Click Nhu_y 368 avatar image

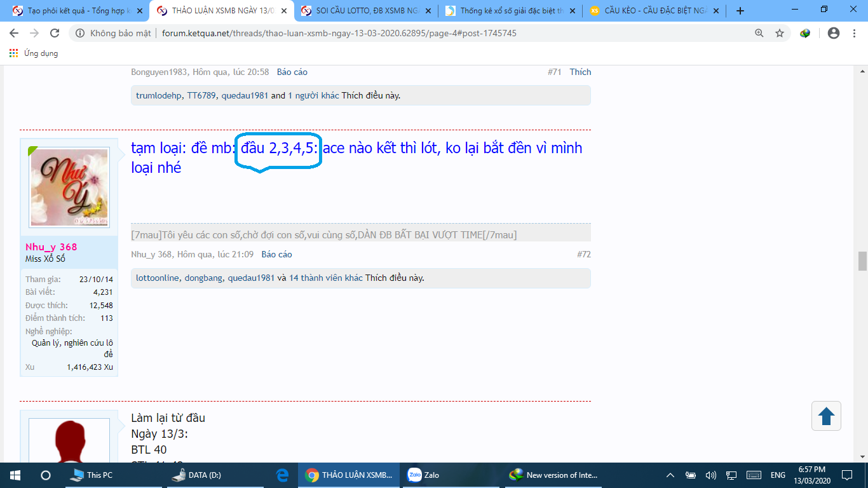pos(69,187)
